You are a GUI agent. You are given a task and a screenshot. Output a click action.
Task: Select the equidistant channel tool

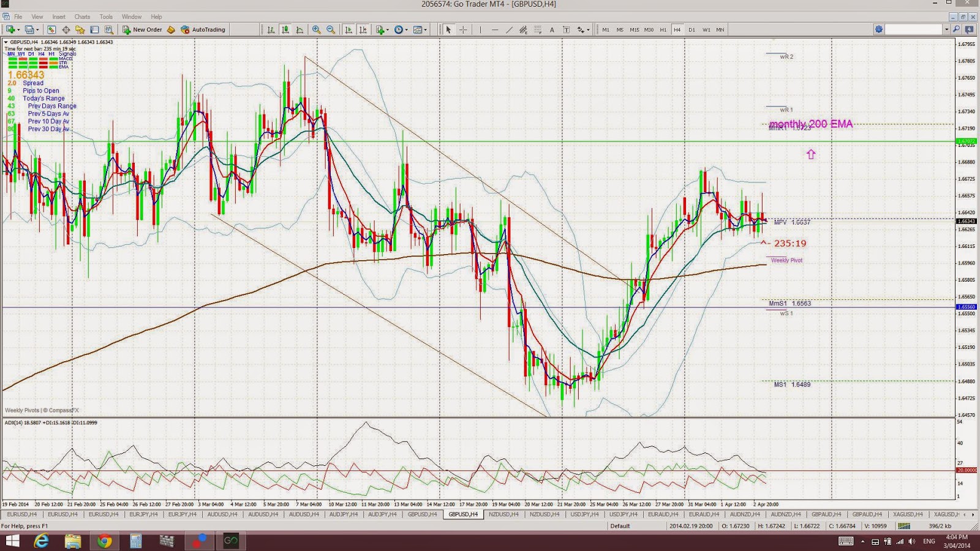(523, 29)
